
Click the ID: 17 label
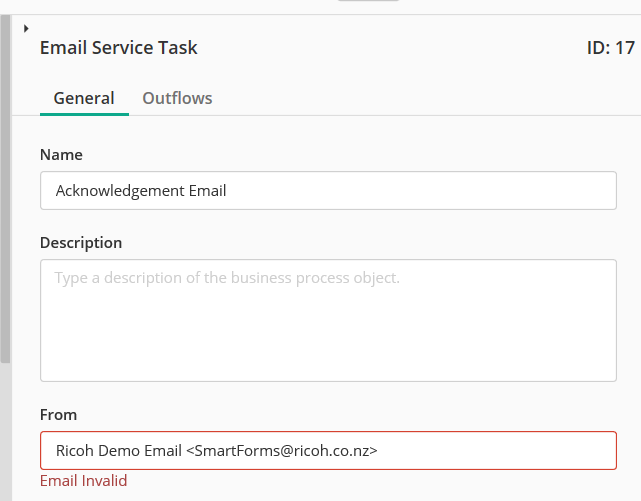[611, 48]
